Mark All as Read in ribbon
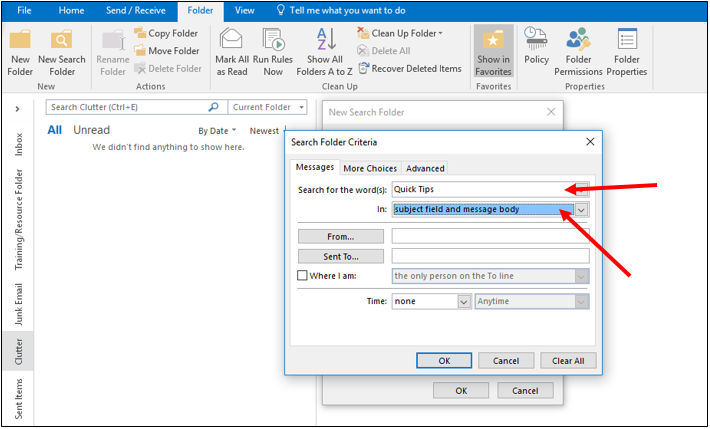710x429 pixels. click(x=232, y=53)
